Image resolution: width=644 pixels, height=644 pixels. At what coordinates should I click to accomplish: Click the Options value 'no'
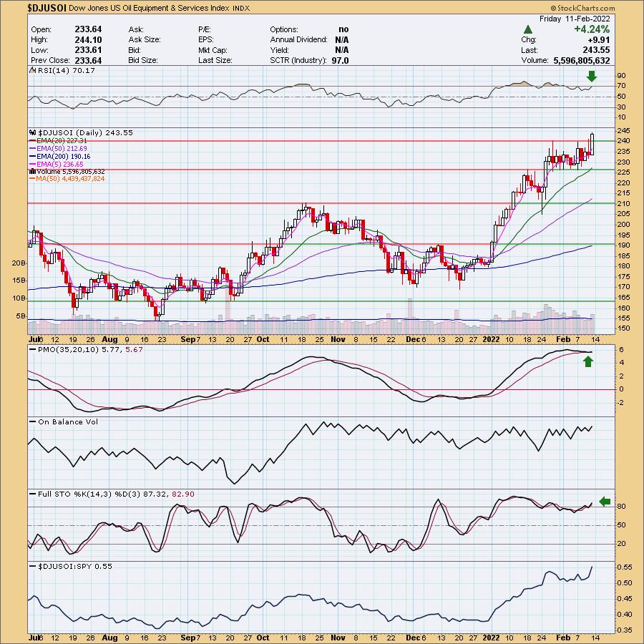point(343,29)
